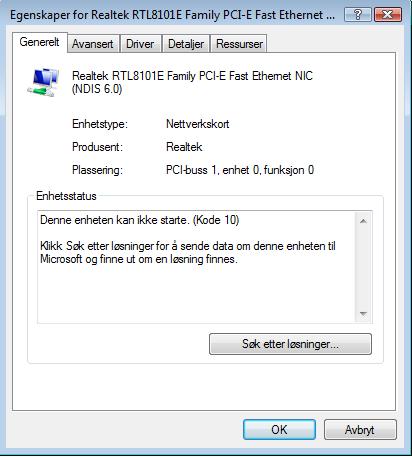Click the Nettverkskort device type value
This screenshot has height=458, width=412.
[198, 124]
